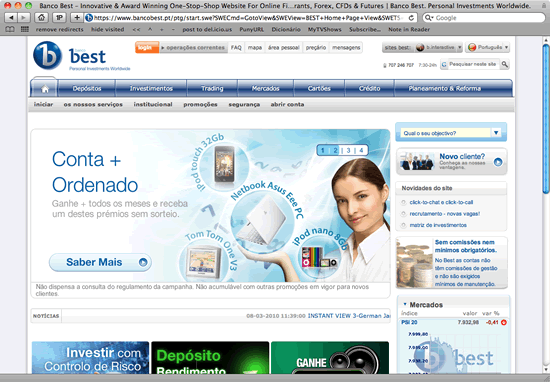Screen dimensions: 550x382
Task: Show banner slide 3
Action: point(348,150)
